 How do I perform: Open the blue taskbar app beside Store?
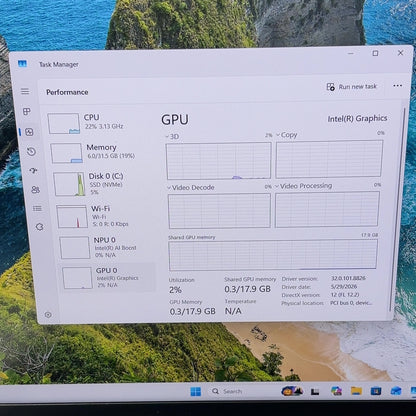click(x=396, y=390)
